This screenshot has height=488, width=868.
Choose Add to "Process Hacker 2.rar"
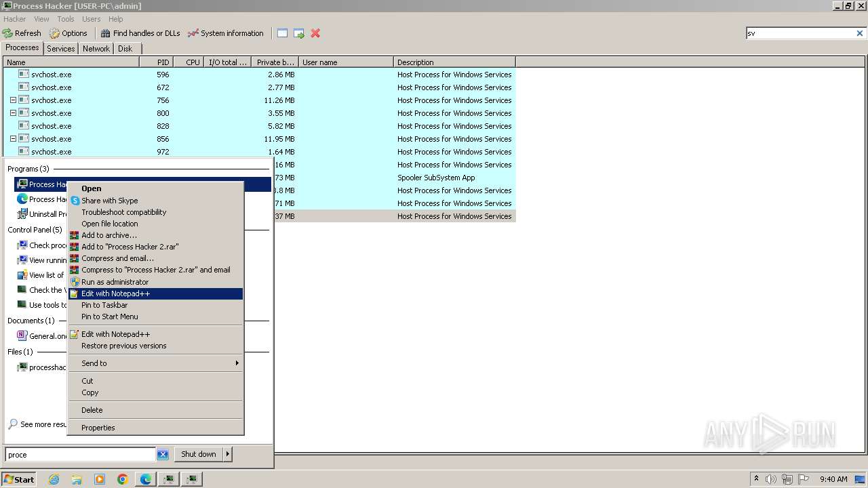(155, 247)
